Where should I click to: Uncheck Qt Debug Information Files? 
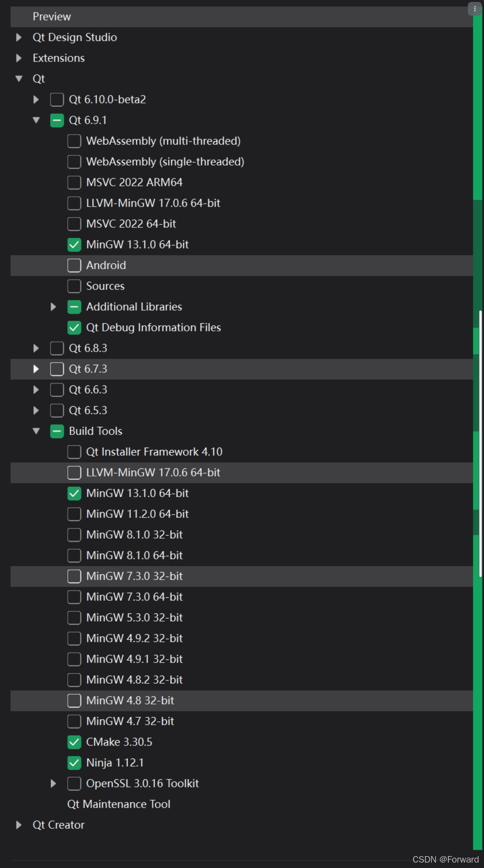[x=74, y=327]
